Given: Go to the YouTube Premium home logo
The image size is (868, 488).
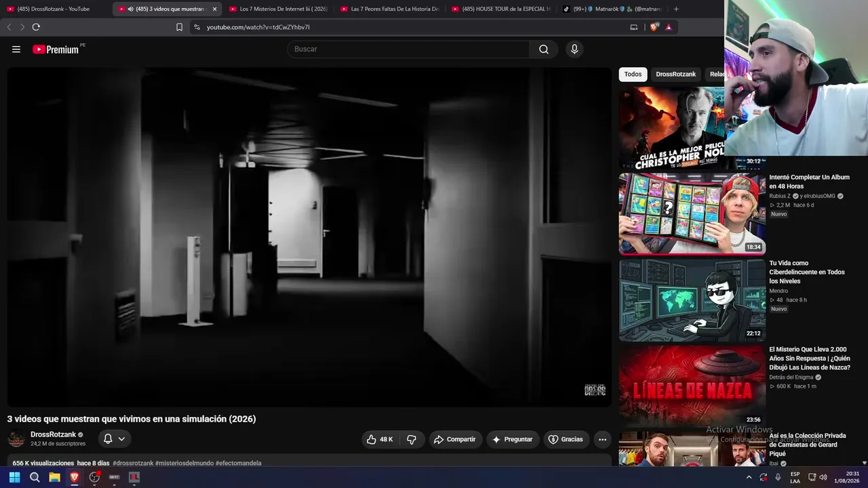Looking at the screenshot, I should tap(56, 49).
